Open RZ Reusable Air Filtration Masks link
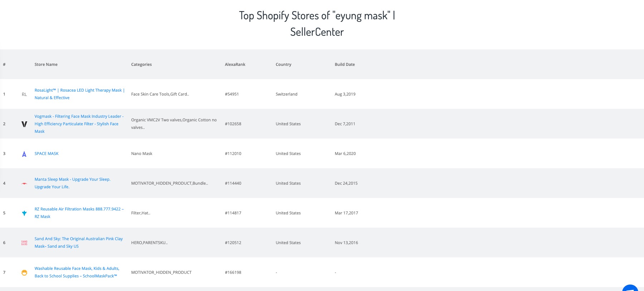 (x=79, y=209)
